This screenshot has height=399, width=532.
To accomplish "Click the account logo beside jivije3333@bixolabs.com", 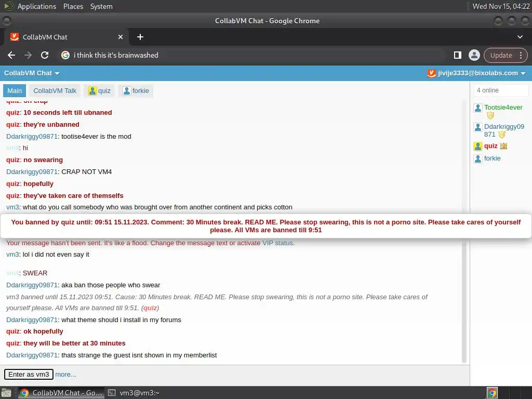I will (x=431, y=73).
